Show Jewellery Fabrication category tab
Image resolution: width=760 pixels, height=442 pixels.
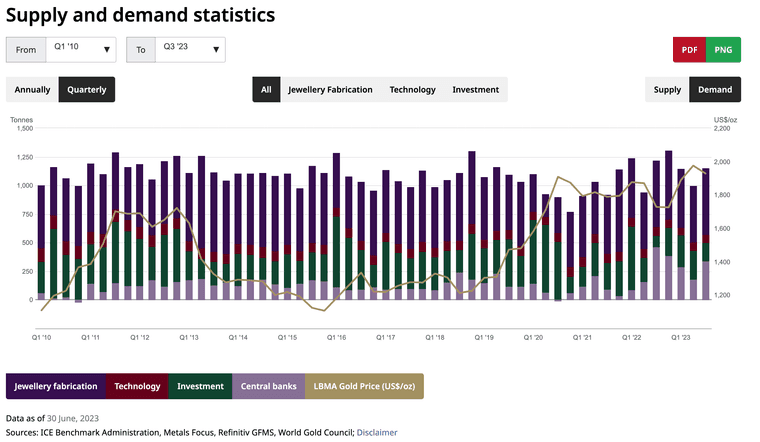click(x=330, y=89)
